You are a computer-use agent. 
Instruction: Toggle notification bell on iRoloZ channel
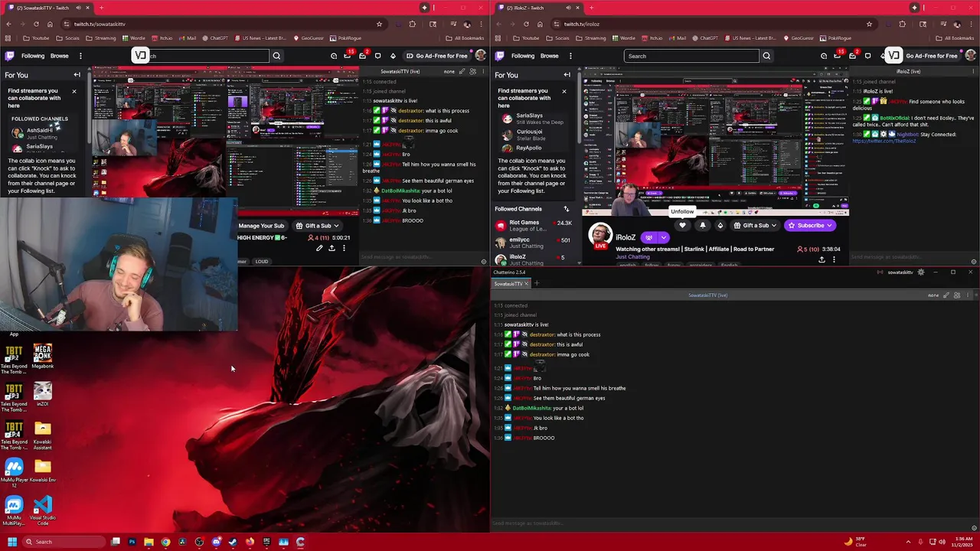click(x=702, y=226)
